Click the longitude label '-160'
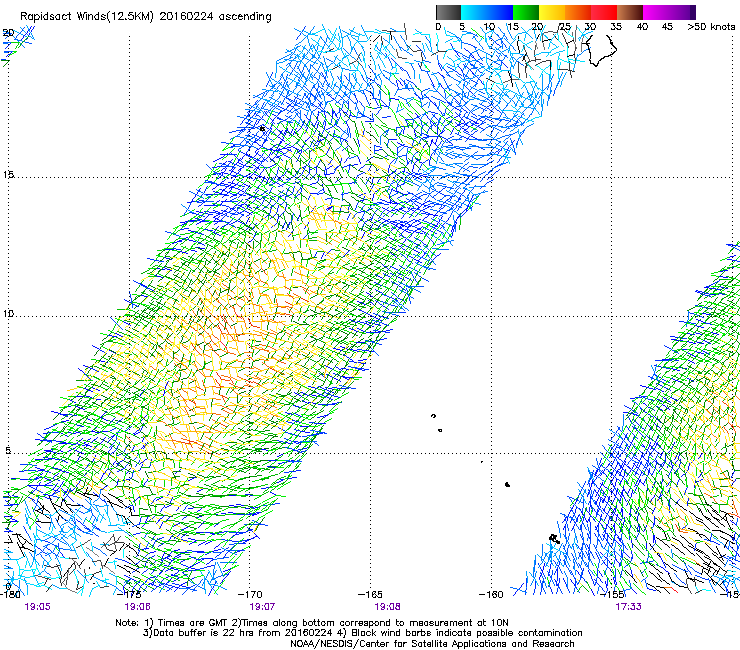The image size is (740, 650). pyautogui.click(x=491, y=594)
